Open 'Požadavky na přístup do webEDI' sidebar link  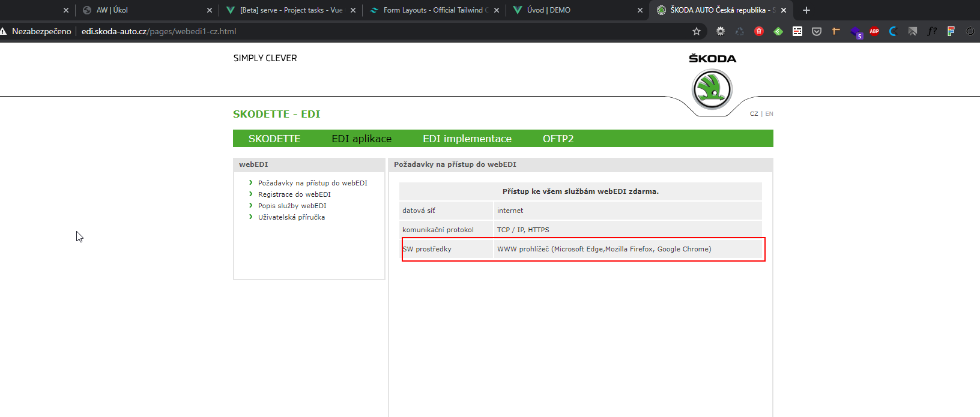click(x=313, y=183)
